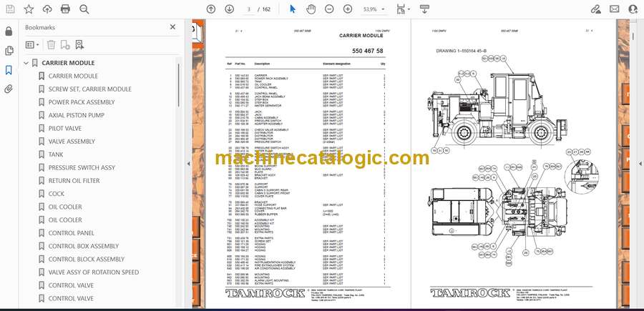
Task: Zoom in with plus button
Action: (348, 9)
